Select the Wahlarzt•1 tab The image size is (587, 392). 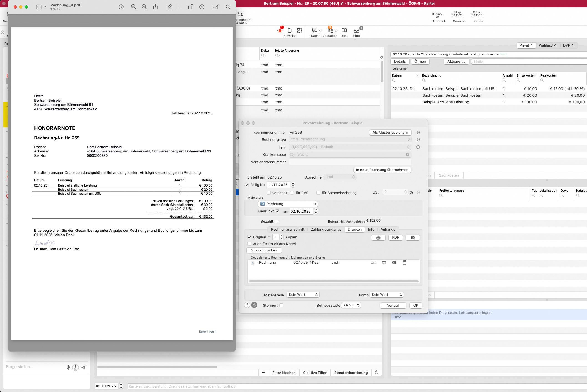coord(547,45)
